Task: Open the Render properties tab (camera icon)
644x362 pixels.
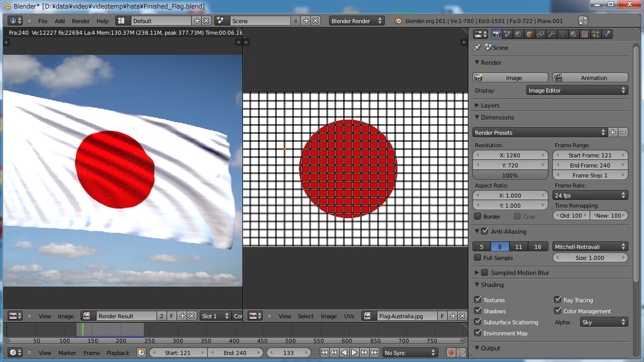Action: tap(496, 34)
